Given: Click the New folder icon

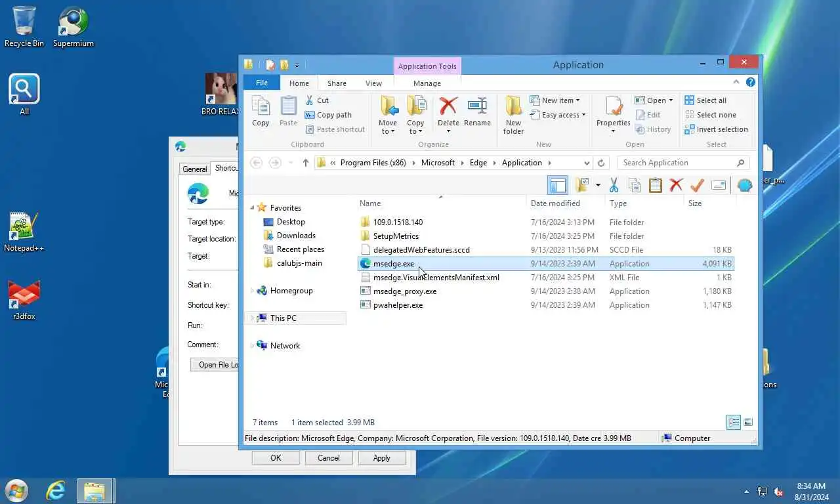Looking at the screenshot, I should [x=513, y=106].
